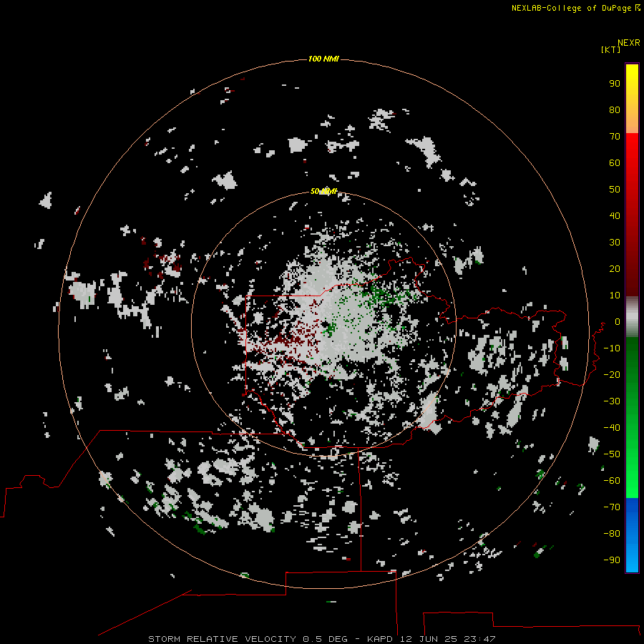Image resolution: width=644 pixels, height=644 pixels.
Task: Click the -60 value on the velocity scale
Action: [612, 481]
